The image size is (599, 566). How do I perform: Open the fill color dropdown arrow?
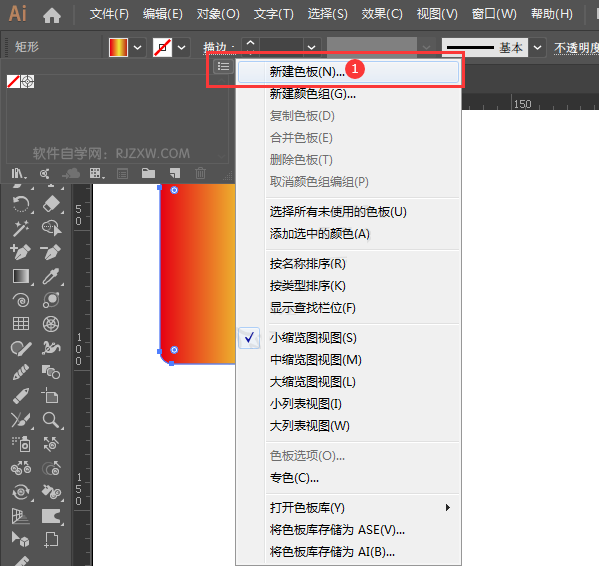[138, 48]
